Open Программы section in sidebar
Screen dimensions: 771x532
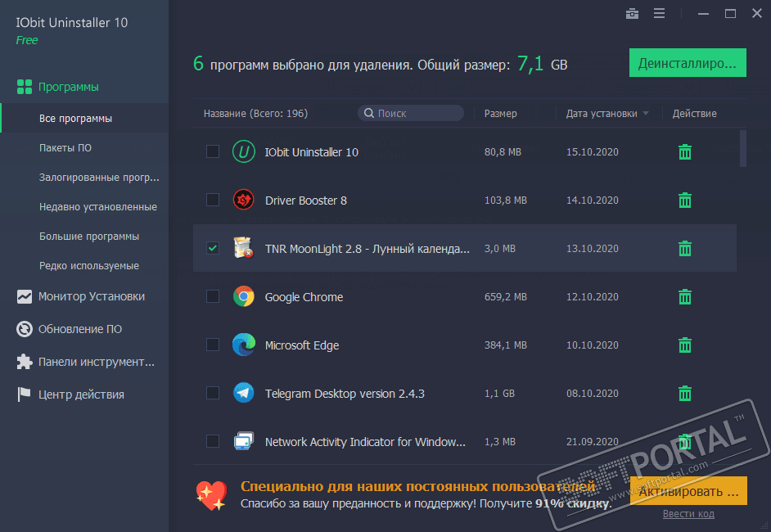pyautogui.click(x=69, y=87)
